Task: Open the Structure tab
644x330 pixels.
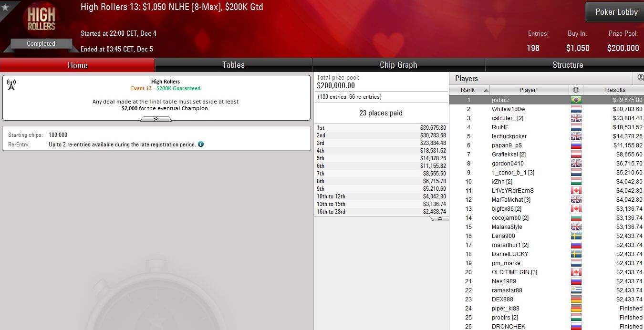Action: (568, 65)
